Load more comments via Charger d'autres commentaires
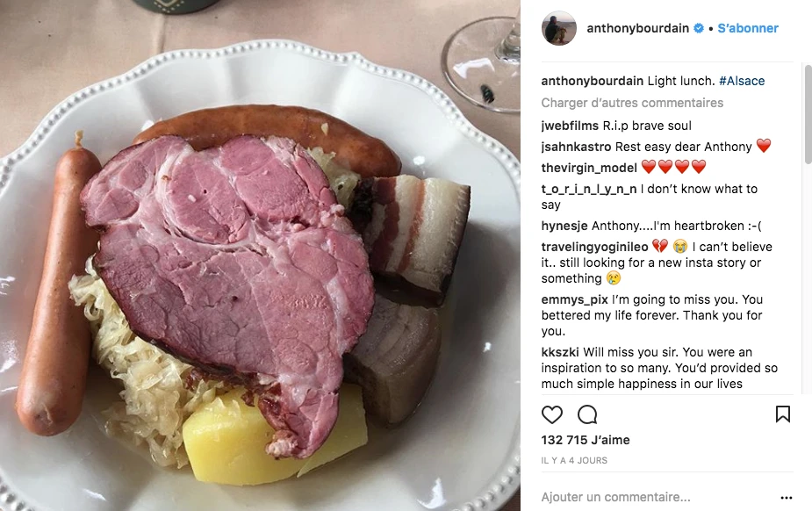Viewport: 812px width, 511px height. coord(632,103)
